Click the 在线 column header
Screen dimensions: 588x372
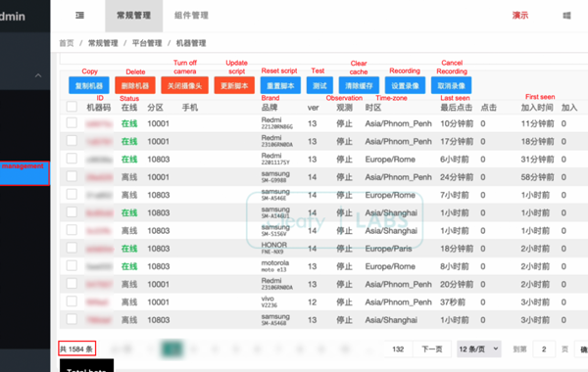(x=129, y=108)
